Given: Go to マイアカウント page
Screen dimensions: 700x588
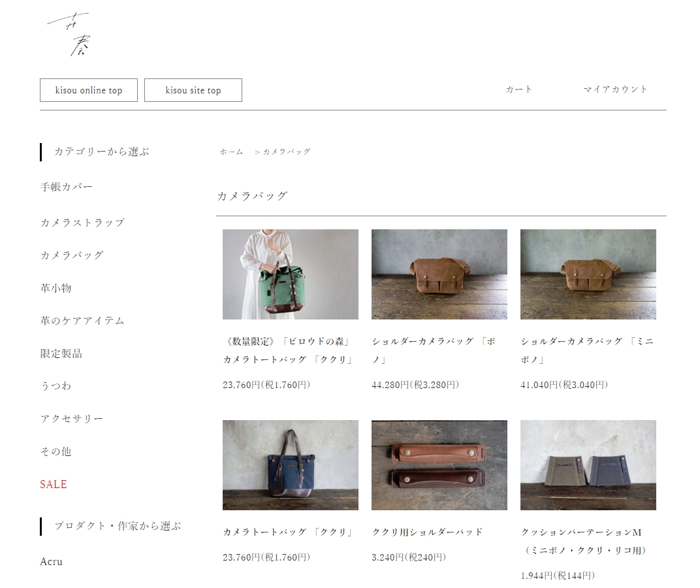Looking at the screenshot, I should pos(615,90).
